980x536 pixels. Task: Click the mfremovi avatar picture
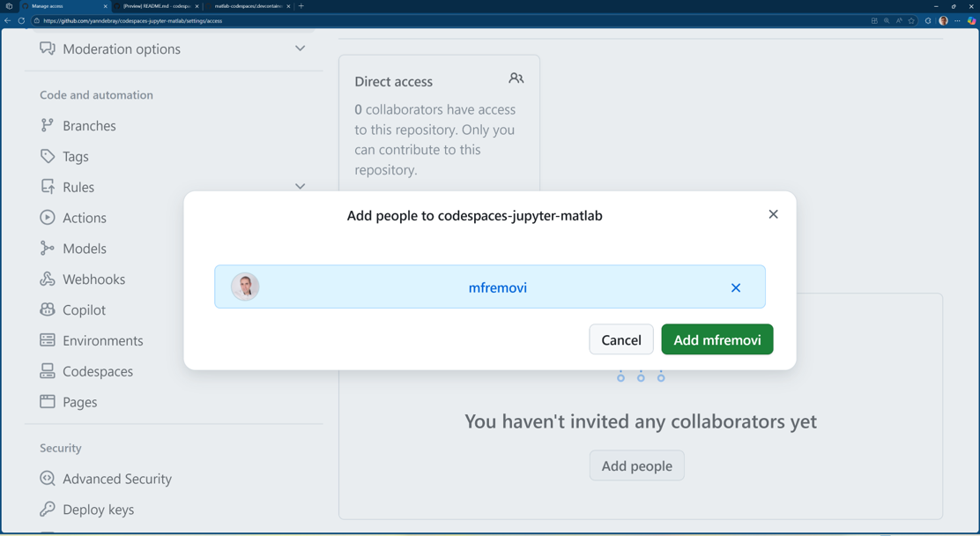[x=245, y=287]
